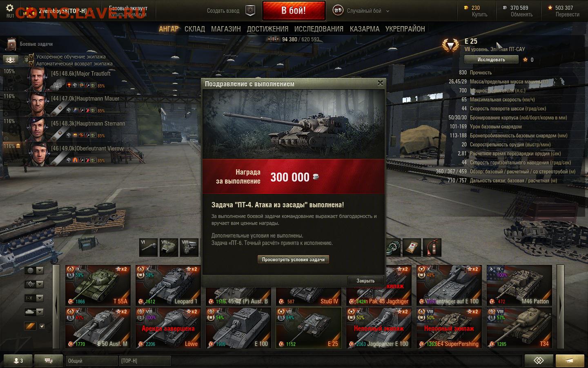Open the tier VIII engine module slot

[x=189, y=247]
